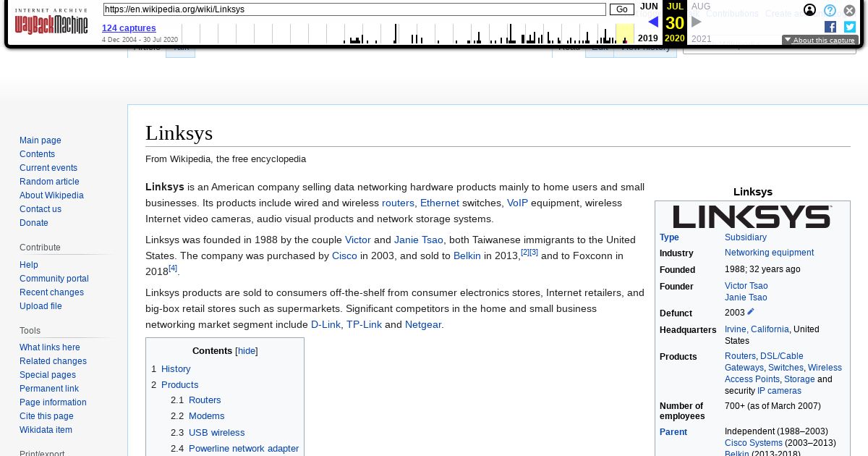Click the pencil edit icon beside Defunct 2003

coord(750,312)
